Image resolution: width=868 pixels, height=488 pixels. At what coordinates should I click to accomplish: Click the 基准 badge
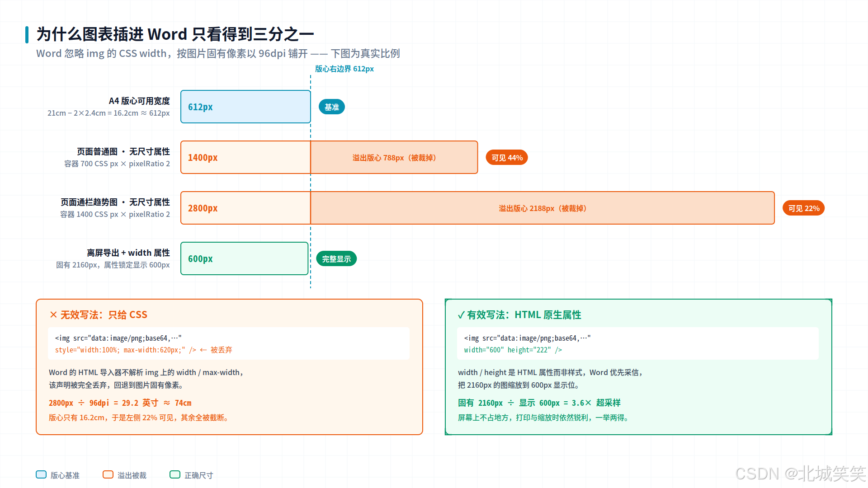(331, 107)
